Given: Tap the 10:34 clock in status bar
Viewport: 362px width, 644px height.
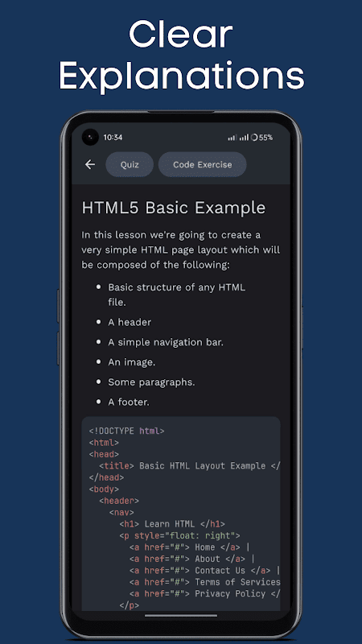Looking at the screenshot, I should pos(113,138).
